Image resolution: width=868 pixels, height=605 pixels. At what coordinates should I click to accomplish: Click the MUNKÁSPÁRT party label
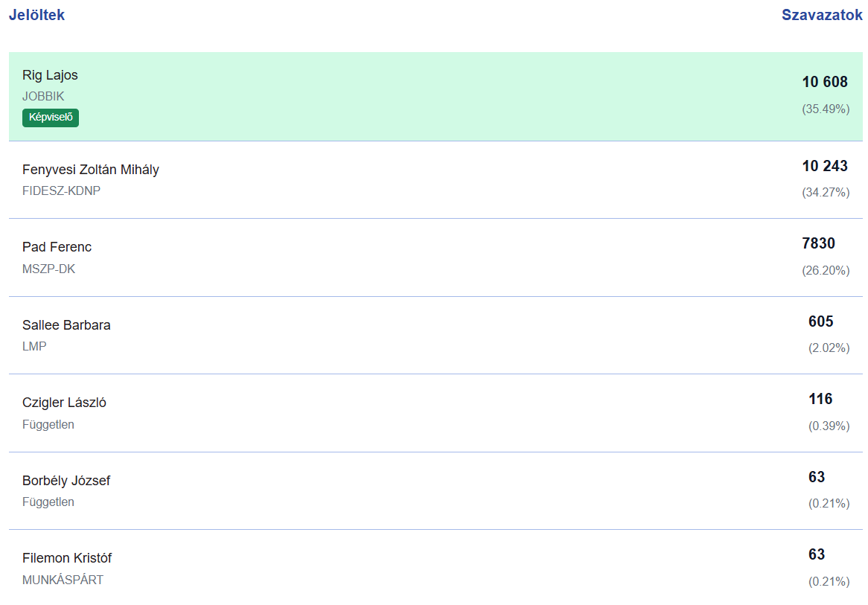(x=63, y=580)
